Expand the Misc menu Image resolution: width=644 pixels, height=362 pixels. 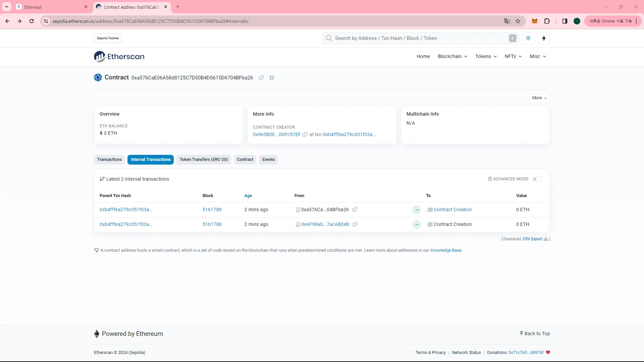(538, 56)
